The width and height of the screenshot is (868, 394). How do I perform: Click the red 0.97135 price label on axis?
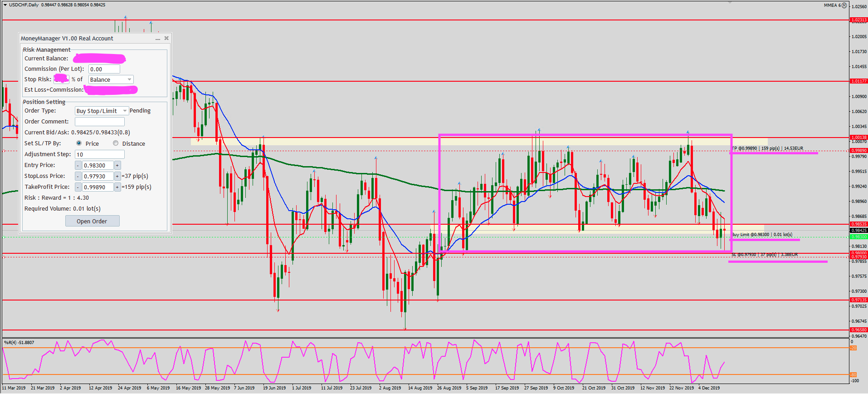pyautogui.click(x=858, y=300)
